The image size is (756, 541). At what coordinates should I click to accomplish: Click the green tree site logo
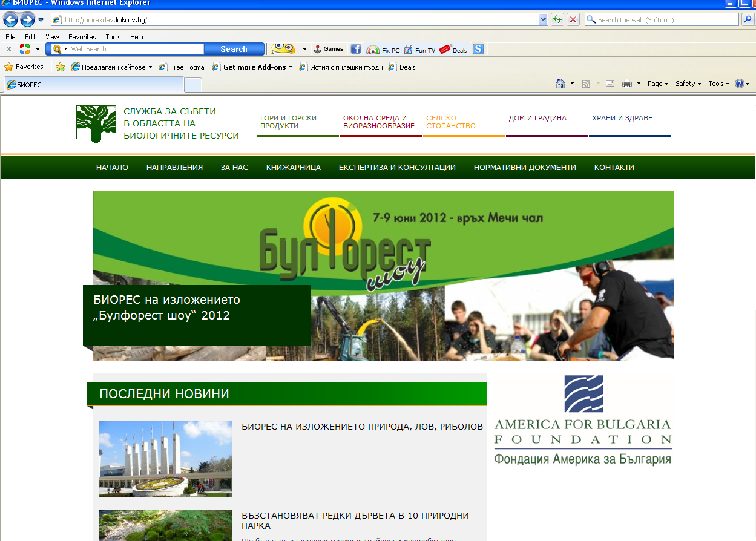(96, 123)
